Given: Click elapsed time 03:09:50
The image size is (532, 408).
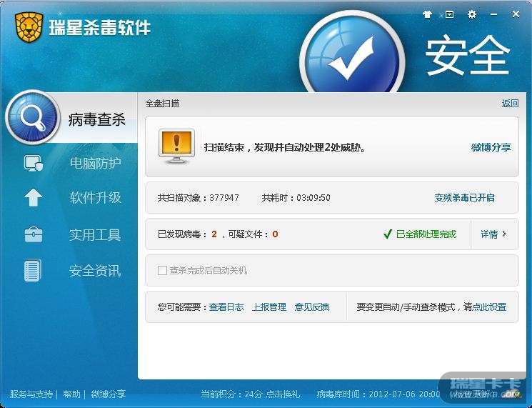Looking at the screenshot, I should tap(313, 197).
